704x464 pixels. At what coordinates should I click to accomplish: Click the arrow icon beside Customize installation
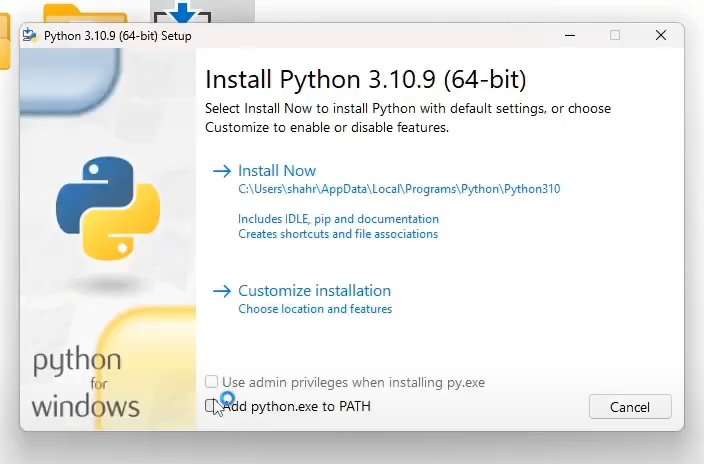pyautogui.click(x=221, y=291)
